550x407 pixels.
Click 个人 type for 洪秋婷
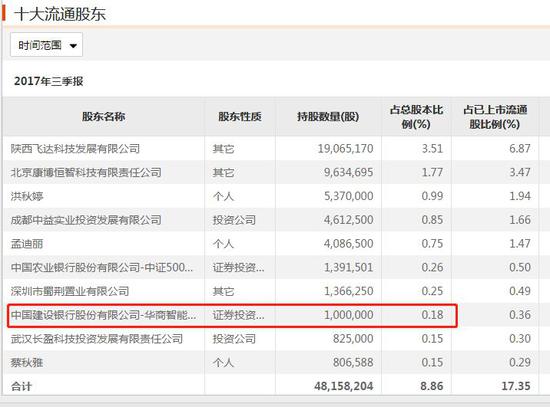(x=223, y=196)
